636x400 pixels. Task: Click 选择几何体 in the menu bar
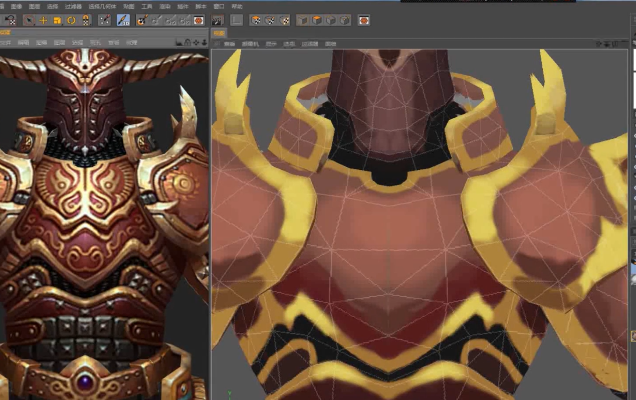[x=101, y=6]
